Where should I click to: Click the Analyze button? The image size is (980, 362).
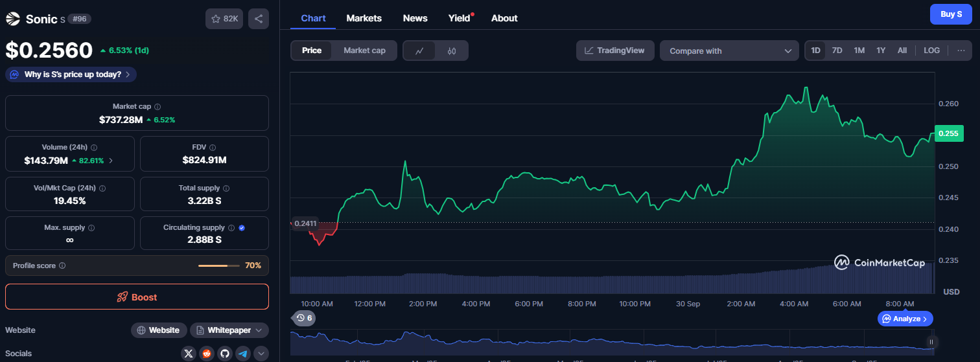pos(905,319)
